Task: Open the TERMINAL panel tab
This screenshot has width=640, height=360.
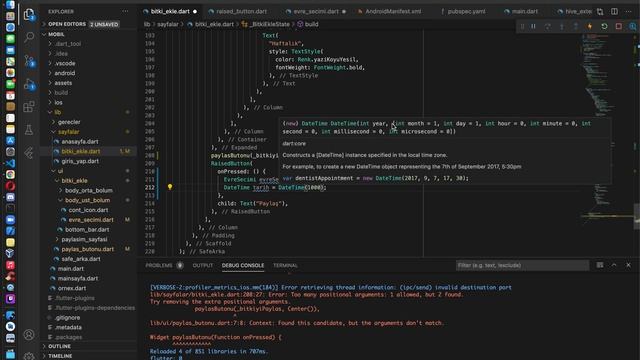Action: [x=285, y=265]
